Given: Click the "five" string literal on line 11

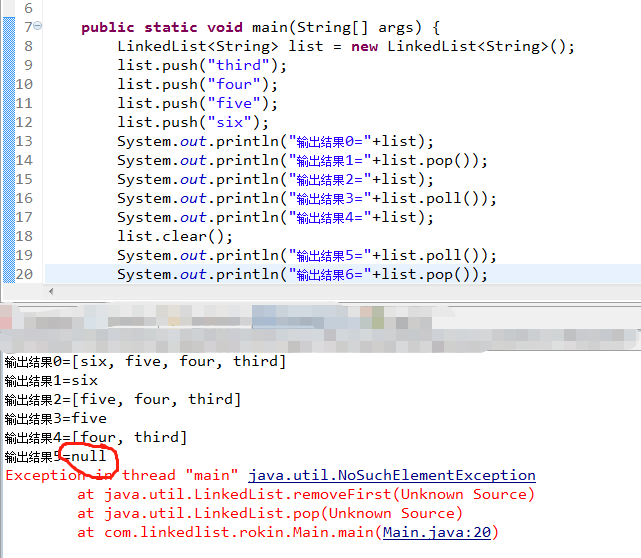Looking at the screenshot, I should 234,103.
